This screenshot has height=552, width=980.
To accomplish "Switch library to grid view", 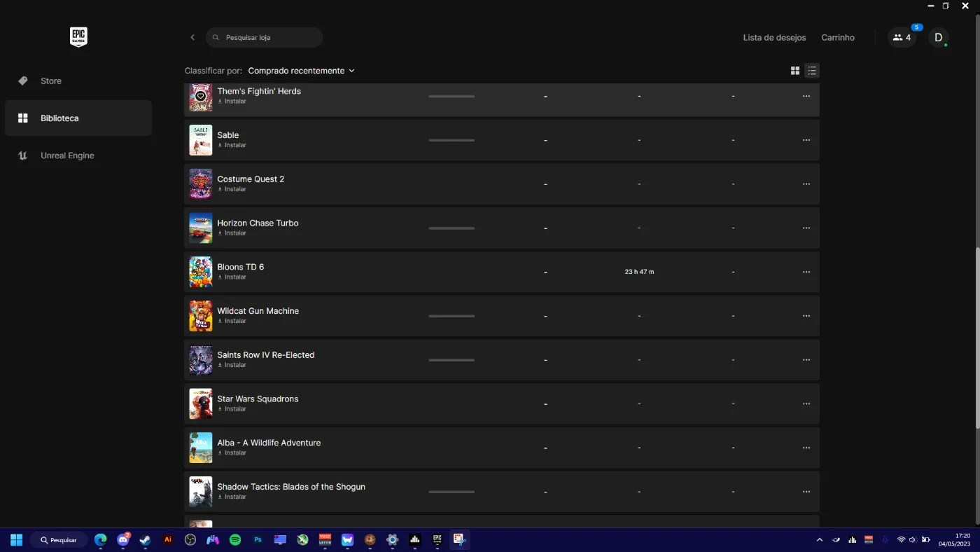I will pos(795,71).
